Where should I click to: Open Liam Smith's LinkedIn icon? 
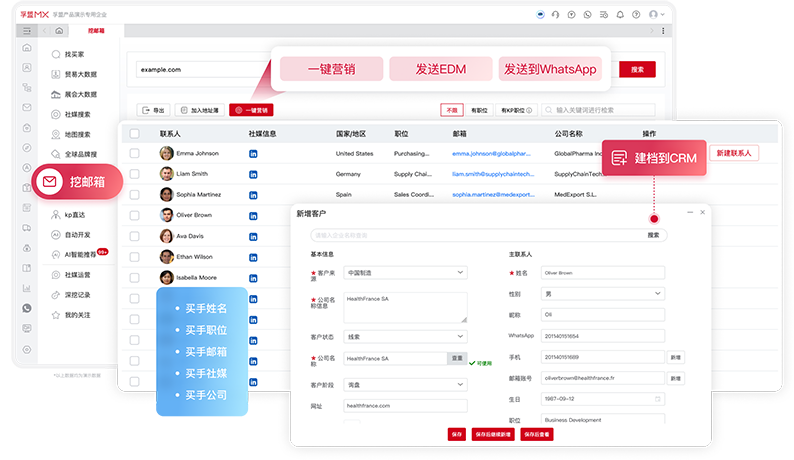click(x=253, y=174)
